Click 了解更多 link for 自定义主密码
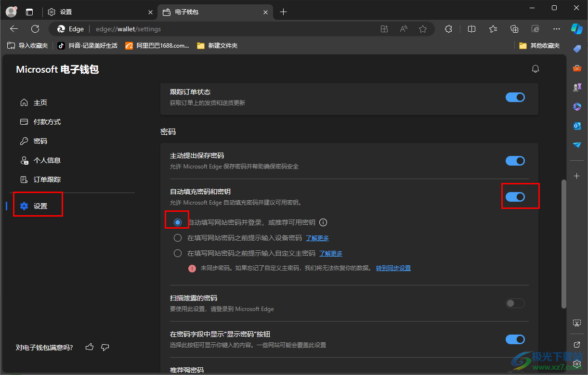 (x=331, y=253)
